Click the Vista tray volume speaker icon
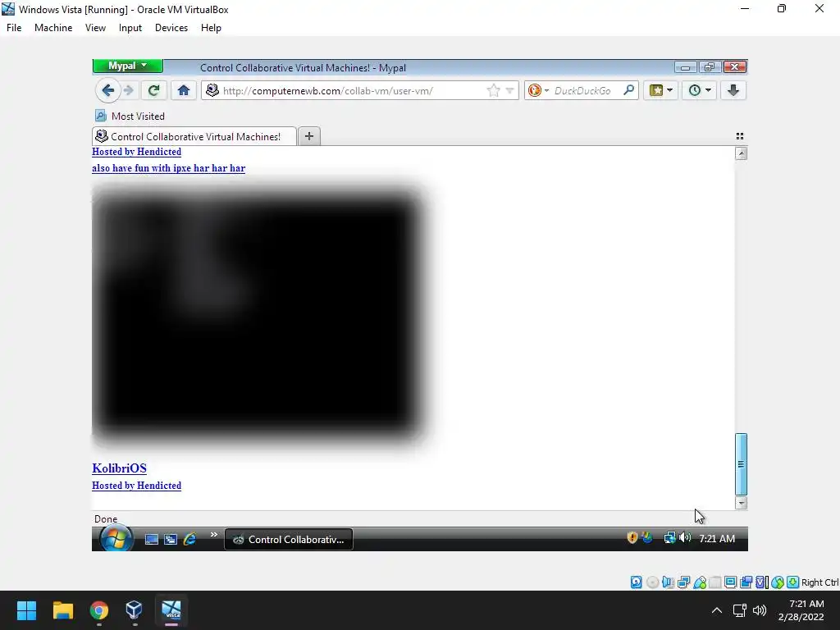The width and height of the screenshot is (840, 630). [x=685, y=537]
